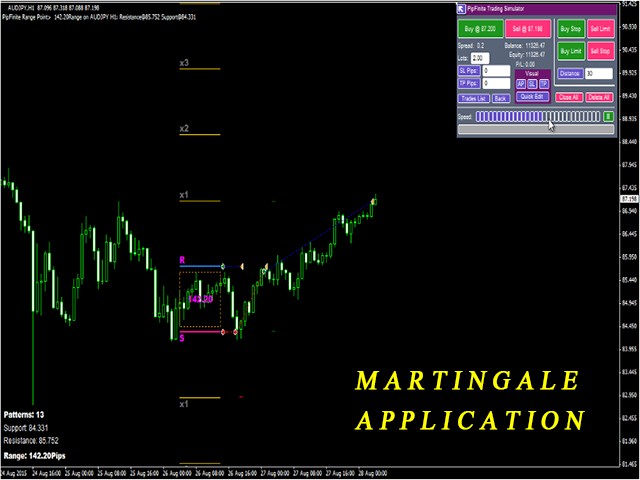Click the x3 level label

[x=184, y=63]
